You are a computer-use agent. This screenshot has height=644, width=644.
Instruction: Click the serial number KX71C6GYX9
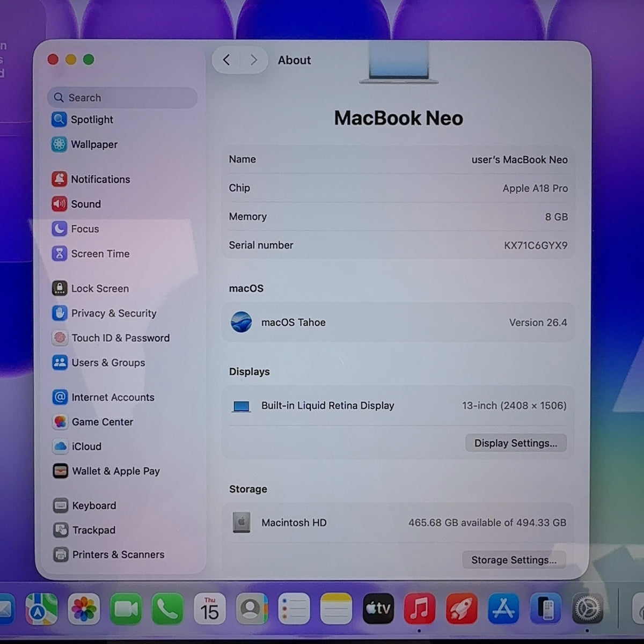(536, 245)
